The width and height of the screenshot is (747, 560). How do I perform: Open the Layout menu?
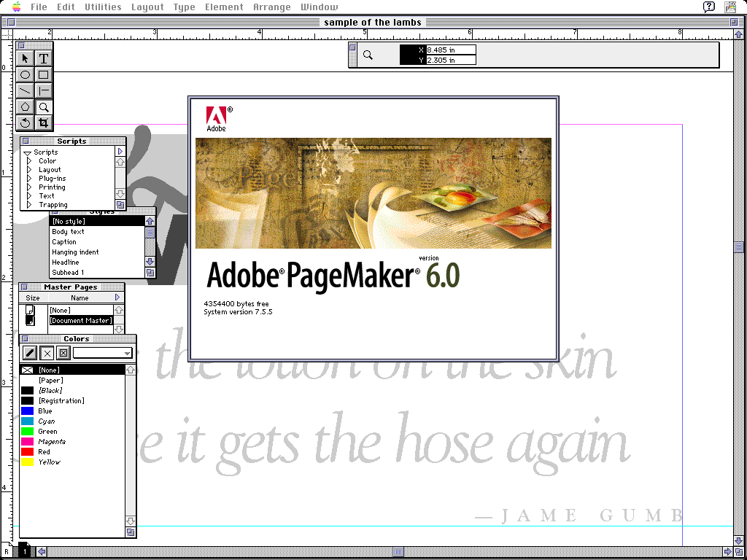point(147,7)
